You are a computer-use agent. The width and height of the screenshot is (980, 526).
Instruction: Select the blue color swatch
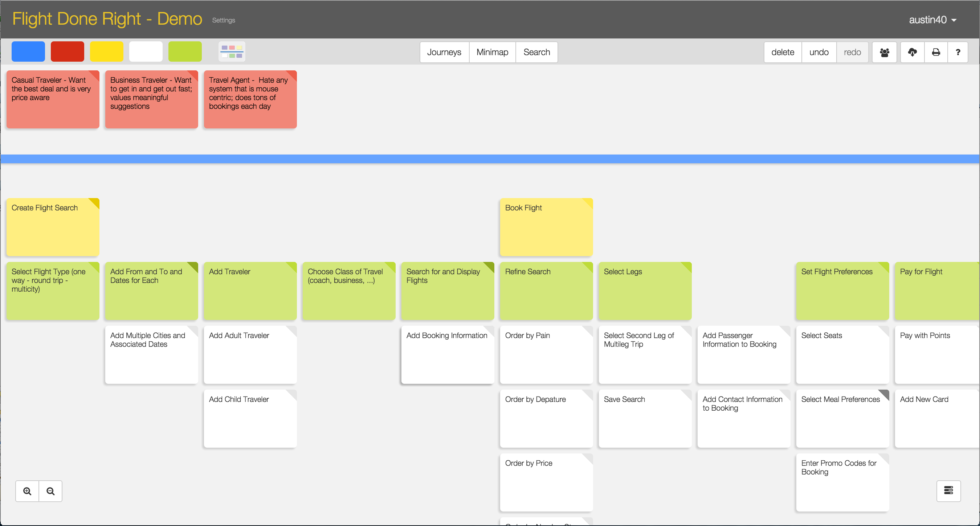tap(28, 52)
